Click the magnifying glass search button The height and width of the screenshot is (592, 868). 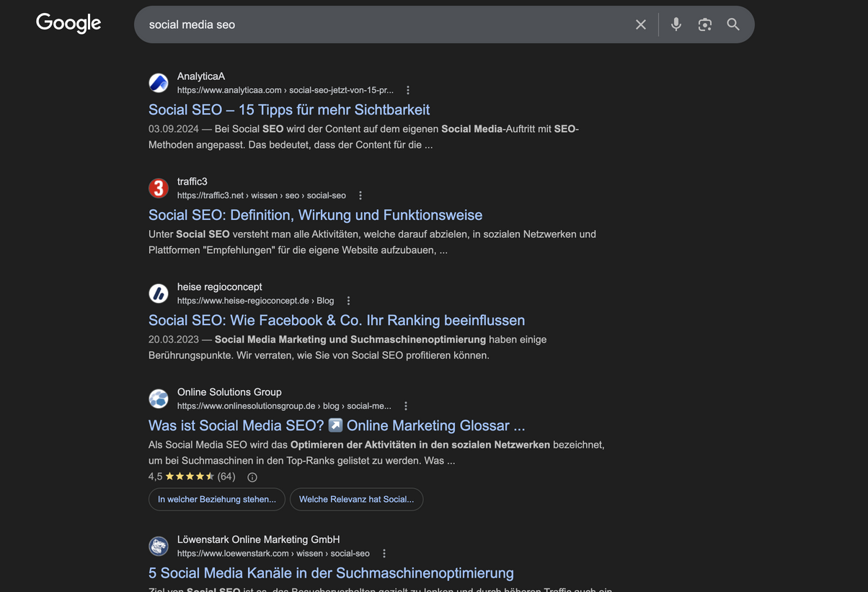point(733,25)
